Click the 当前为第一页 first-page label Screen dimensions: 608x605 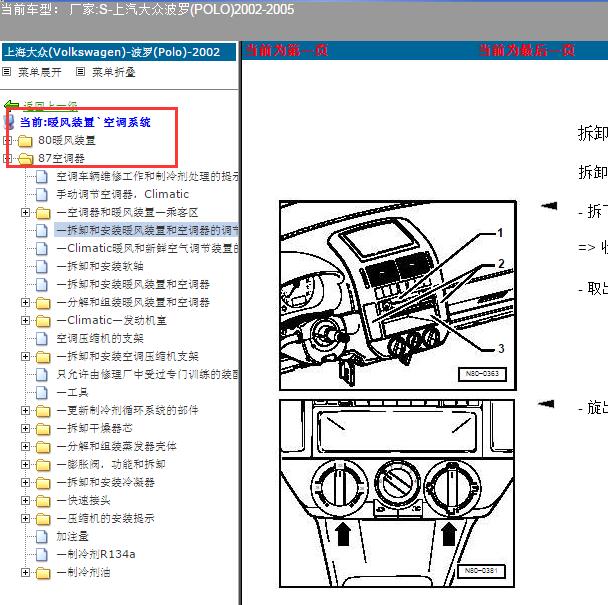pos(287,50)
